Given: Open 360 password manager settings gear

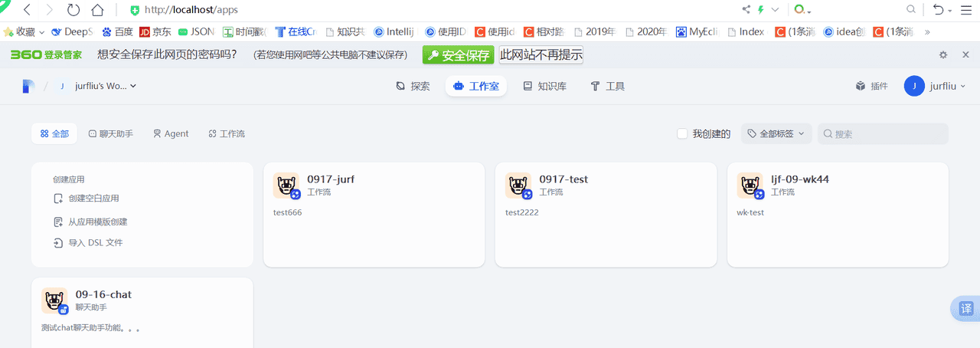Looking at the screenshot, I should pyautogui.click(x=943, y=55).
